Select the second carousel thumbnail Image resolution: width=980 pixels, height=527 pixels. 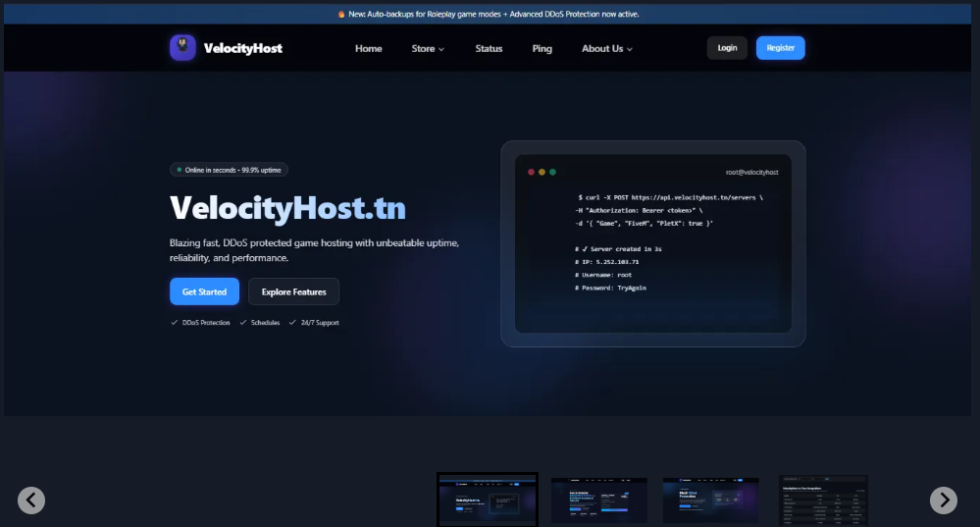599,501
